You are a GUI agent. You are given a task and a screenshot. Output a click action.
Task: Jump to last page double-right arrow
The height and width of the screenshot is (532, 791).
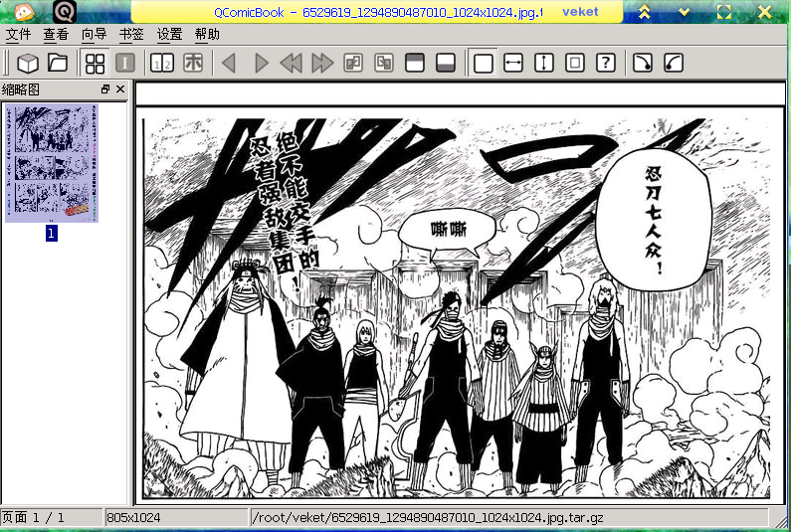[x=322, y=63]
